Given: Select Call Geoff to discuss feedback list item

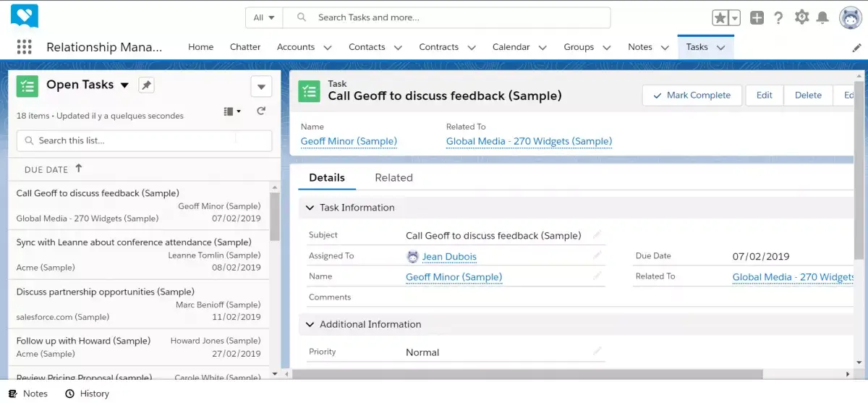Looking at the screenshot, I should click(138, 205).
